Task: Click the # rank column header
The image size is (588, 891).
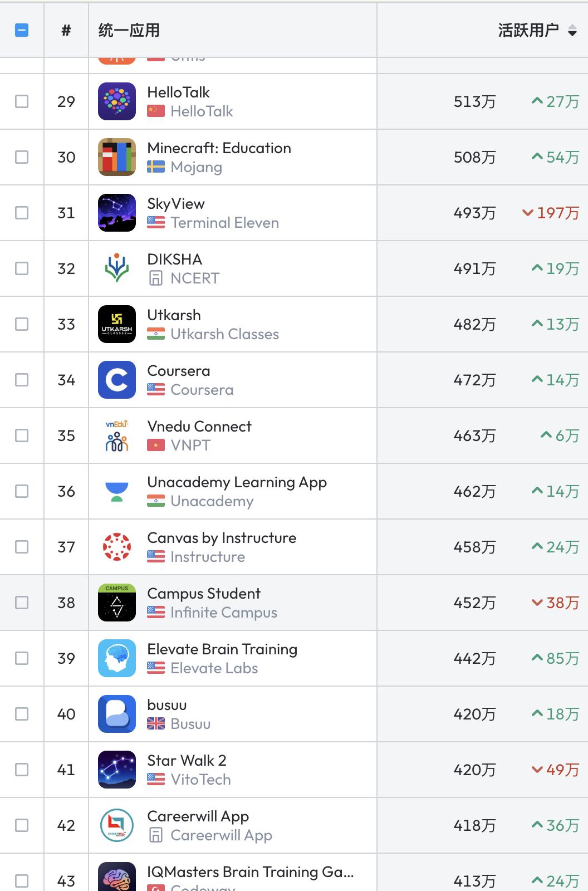Action: pyautogui.click(x=66, y=30)
